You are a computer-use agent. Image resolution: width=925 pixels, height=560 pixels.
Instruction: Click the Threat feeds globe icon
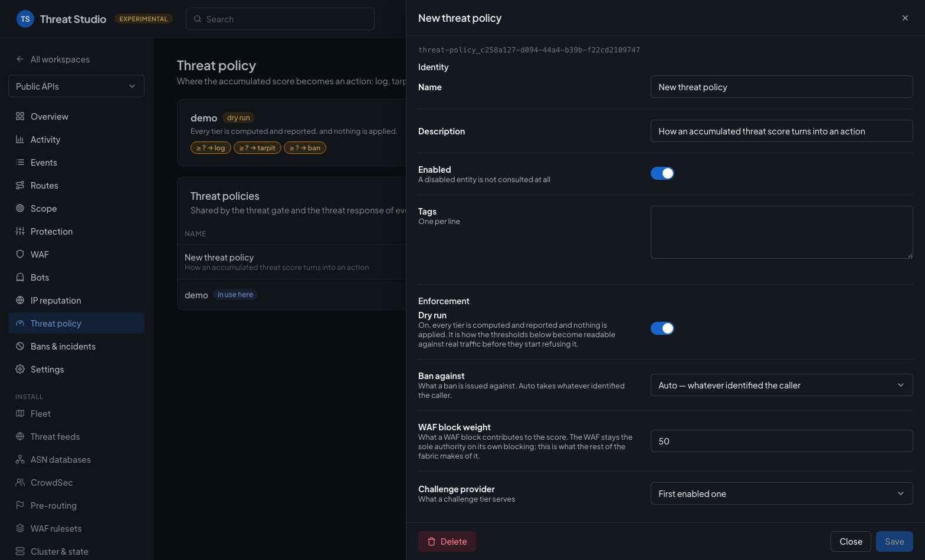tap(20, 436)
